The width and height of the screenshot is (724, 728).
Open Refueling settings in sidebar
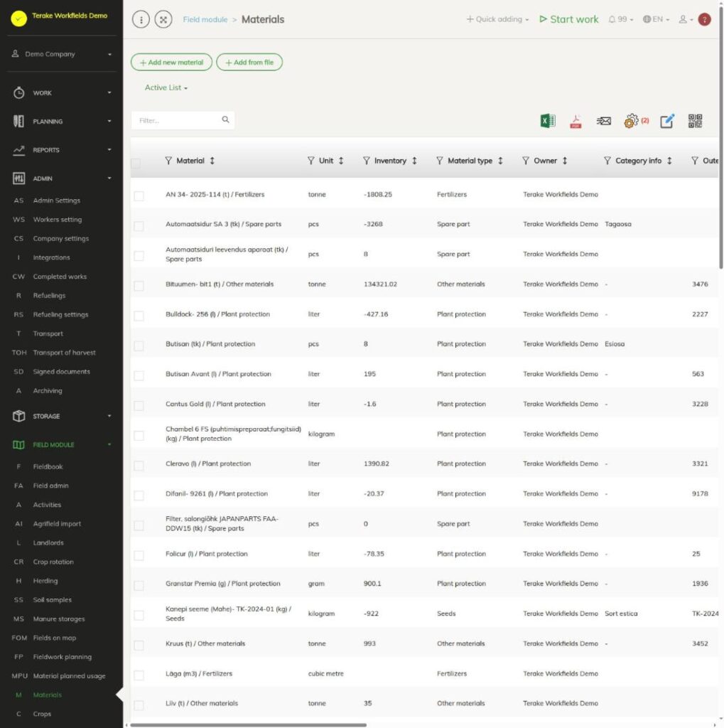[61, 315]
